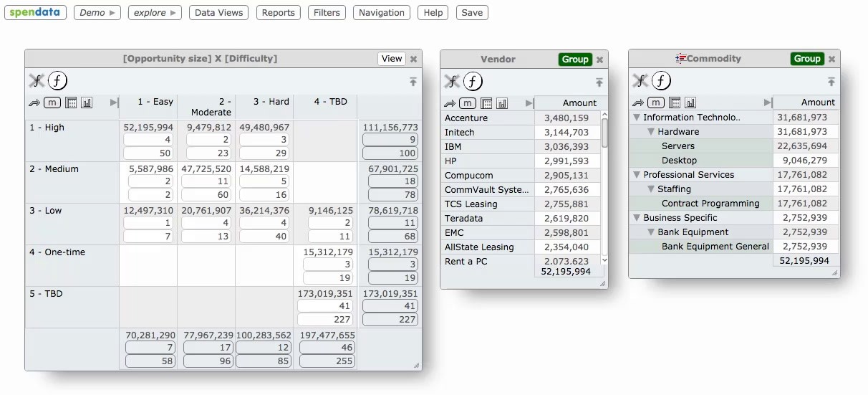Open filter function icon in Commodity panel
Image resolution: width=868 pixels, height=395 pixels.
tap(661, 80)
